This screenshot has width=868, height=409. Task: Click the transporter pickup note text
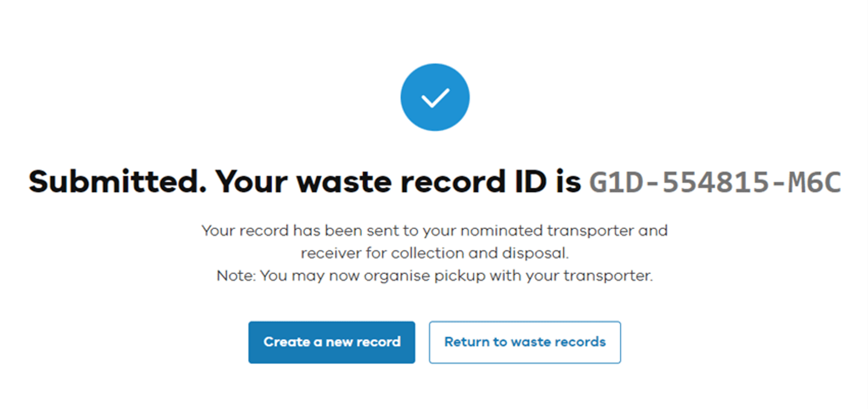[435, 275]
